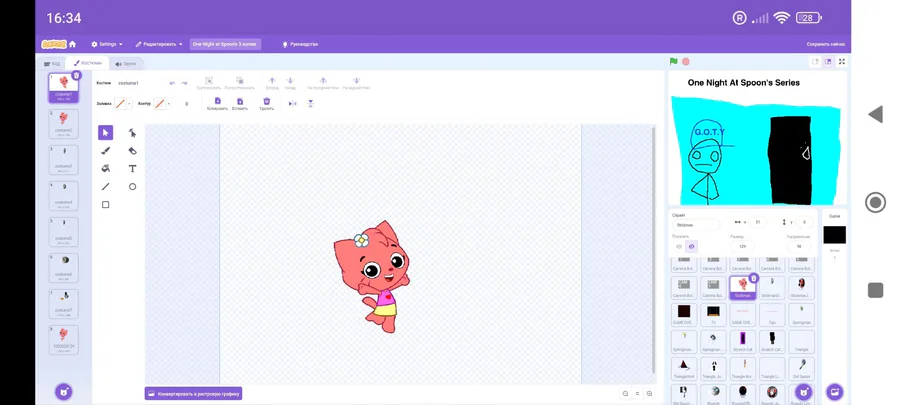Stop the project with red button
The height and width of the screenshot is (405, 900).
[686, 61]
